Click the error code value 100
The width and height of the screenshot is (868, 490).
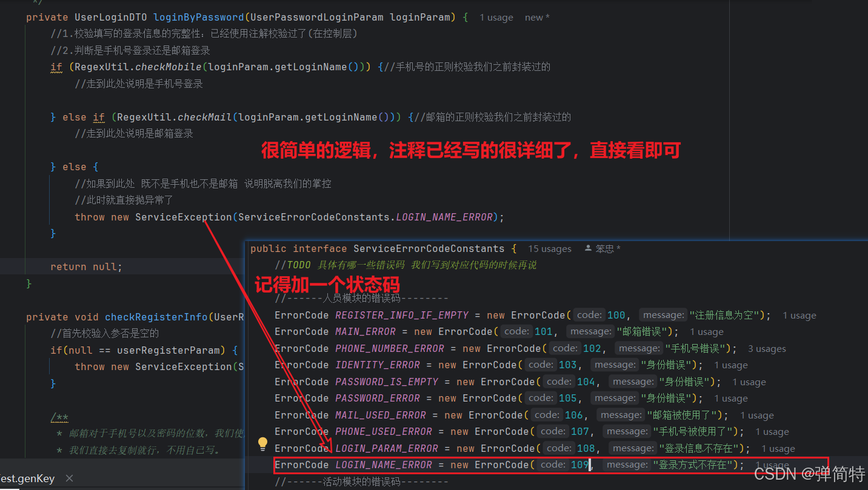point(616,315)
